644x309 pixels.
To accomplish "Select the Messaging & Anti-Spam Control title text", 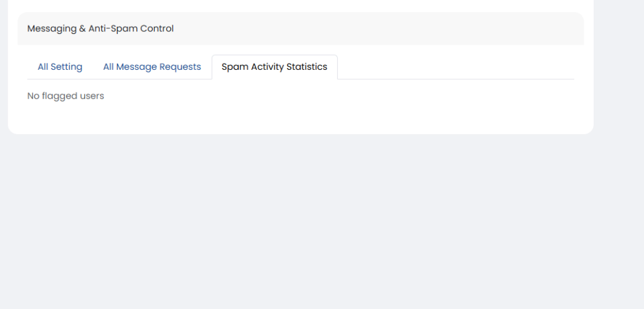I will tap(101, 28).
